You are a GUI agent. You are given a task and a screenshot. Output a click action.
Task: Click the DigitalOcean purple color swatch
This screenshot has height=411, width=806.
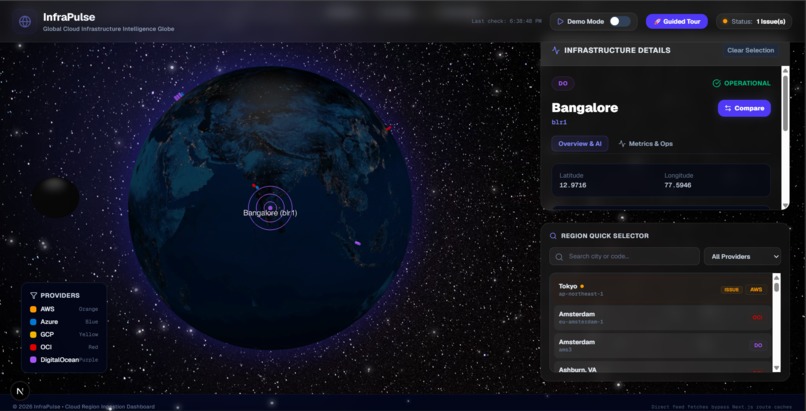(x=33, y=360)
